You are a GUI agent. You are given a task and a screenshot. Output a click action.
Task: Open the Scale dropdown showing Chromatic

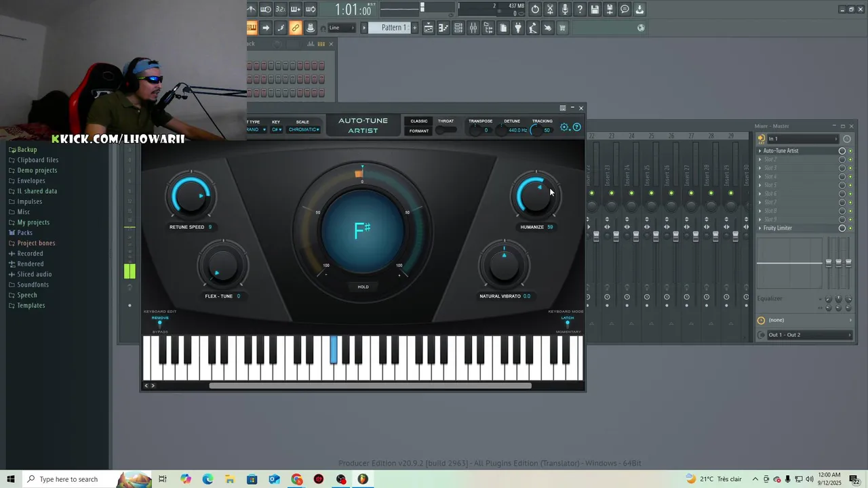coord(303,129)
